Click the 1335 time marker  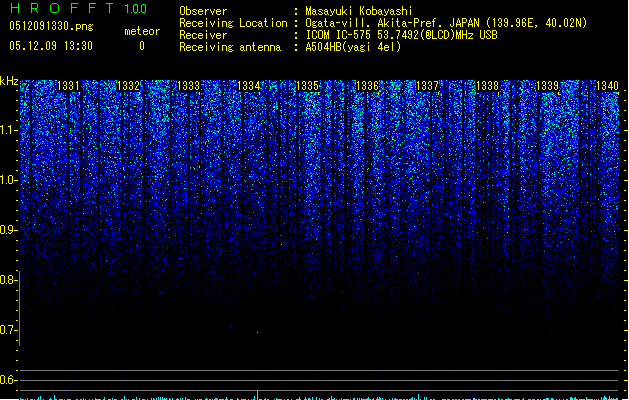point(308,86)
